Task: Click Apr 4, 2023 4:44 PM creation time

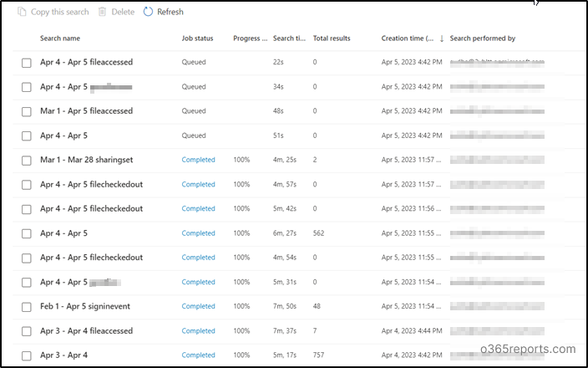Action: [412, 331]
